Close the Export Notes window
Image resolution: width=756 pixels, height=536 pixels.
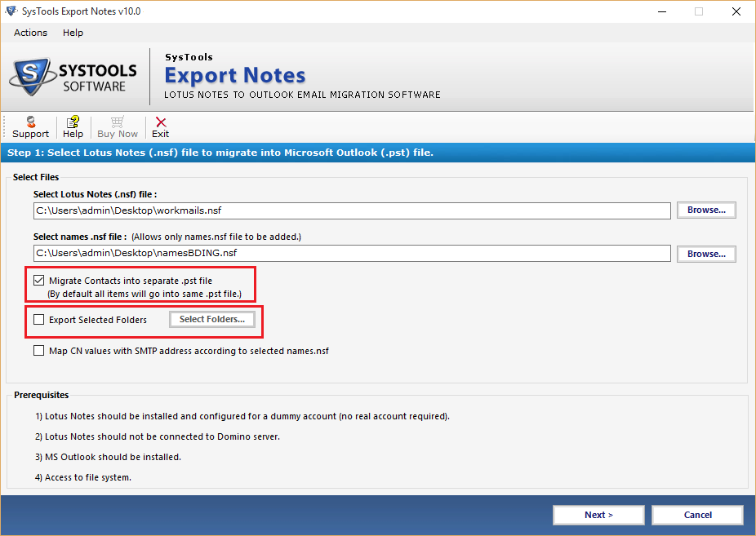pos(736,11)
